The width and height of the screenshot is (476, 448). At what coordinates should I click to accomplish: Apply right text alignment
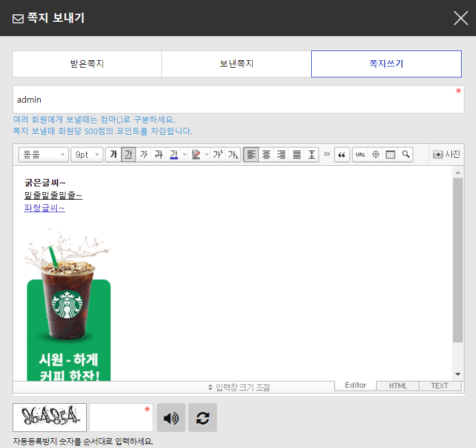tap(280, 154)
